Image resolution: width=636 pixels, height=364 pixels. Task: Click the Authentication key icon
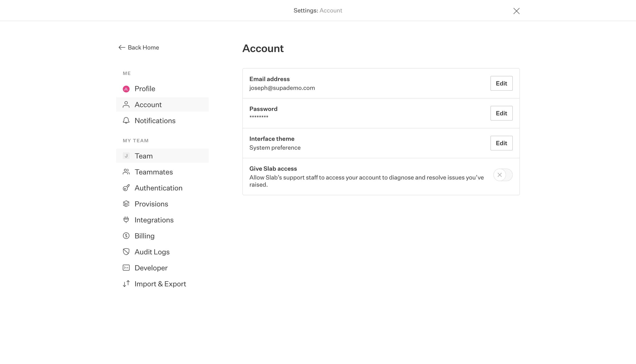click(126, 188)
